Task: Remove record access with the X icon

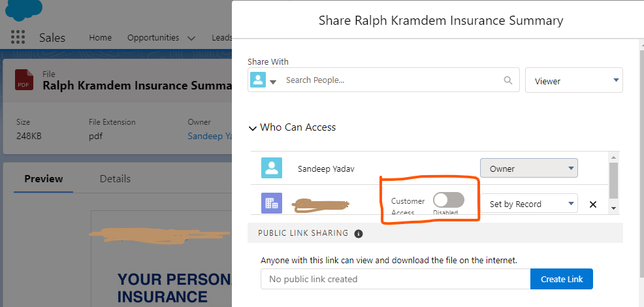Action: pos(593,204)
